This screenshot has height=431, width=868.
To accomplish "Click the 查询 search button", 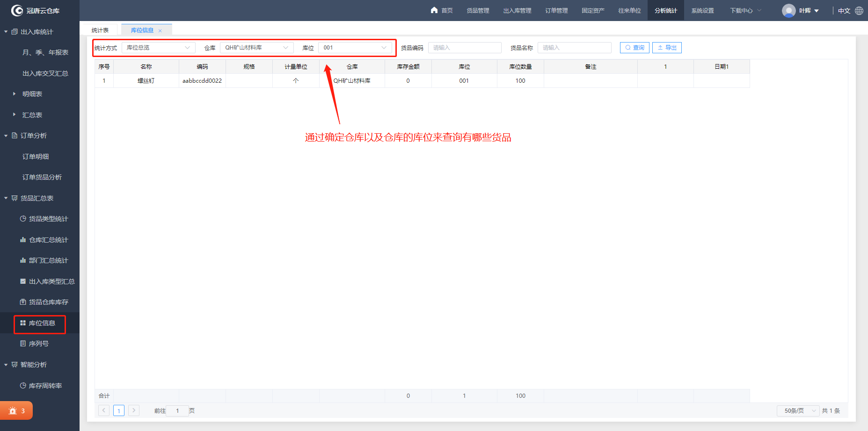I will pyautogui.click(x=635, y=48).
